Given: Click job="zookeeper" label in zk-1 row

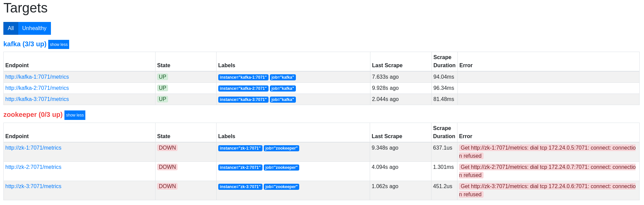Looking at the screenshot, I should [x=281, y=148].
